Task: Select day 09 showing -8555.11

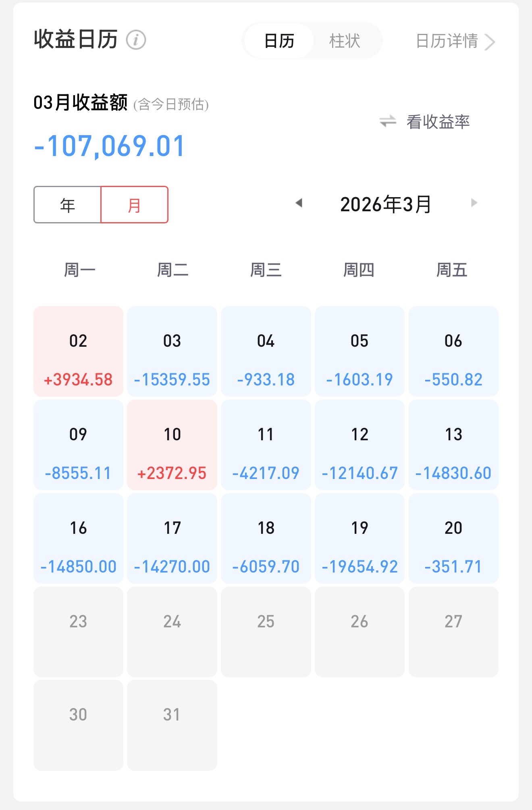Action: click(78, 445)
